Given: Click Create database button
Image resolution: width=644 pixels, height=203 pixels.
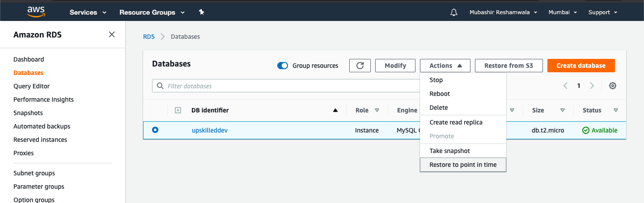Looking at the screenshot, I should (581, 66).
